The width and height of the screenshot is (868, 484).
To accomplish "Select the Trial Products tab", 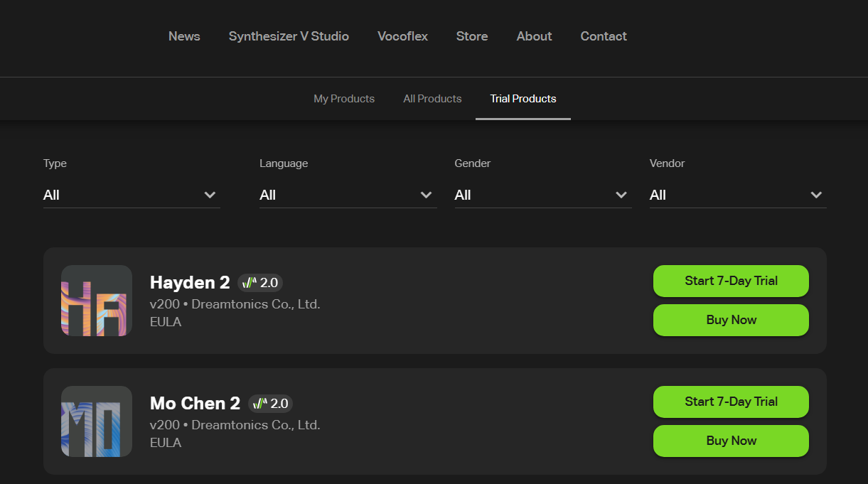I will tap(523, 99).
